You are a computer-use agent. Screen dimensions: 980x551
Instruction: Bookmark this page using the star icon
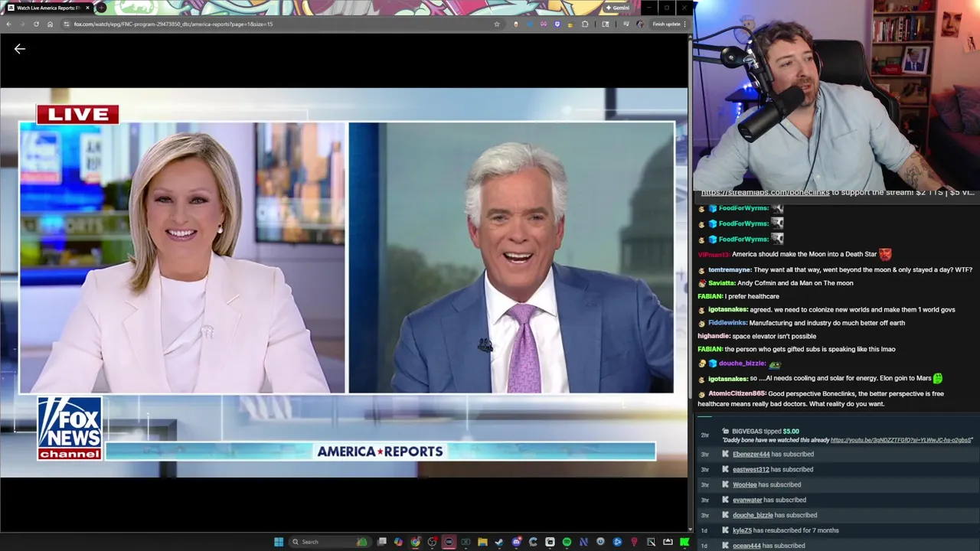497,24
